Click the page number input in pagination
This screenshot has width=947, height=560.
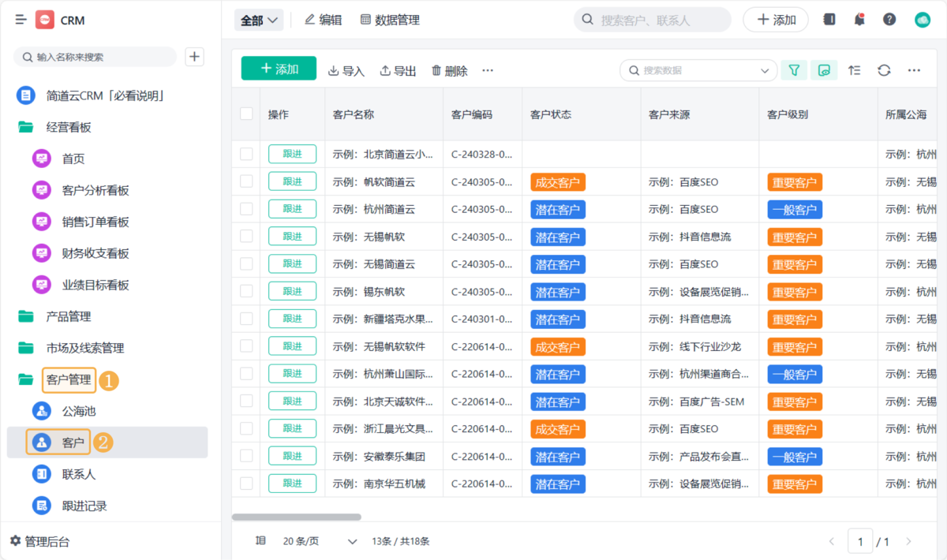pos(860,541)
